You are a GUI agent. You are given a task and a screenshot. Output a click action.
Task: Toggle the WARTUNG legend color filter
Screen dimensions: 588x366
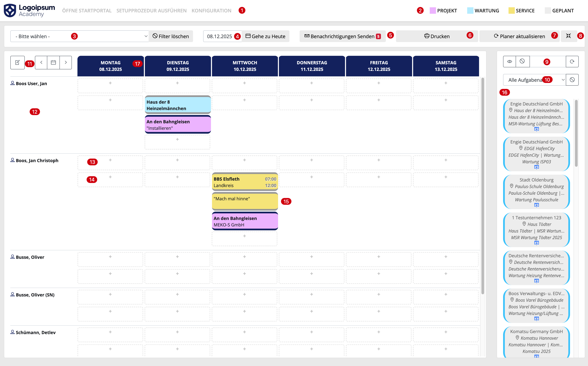470,11
